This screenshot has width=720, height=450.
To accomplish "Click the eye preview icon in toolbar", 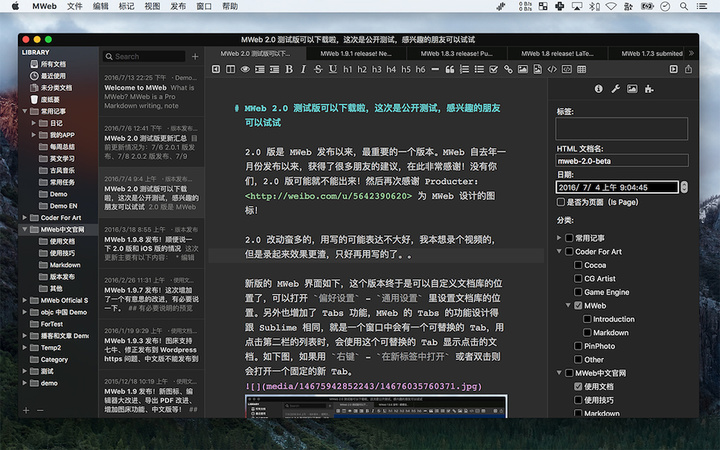I will click(245, 69).
